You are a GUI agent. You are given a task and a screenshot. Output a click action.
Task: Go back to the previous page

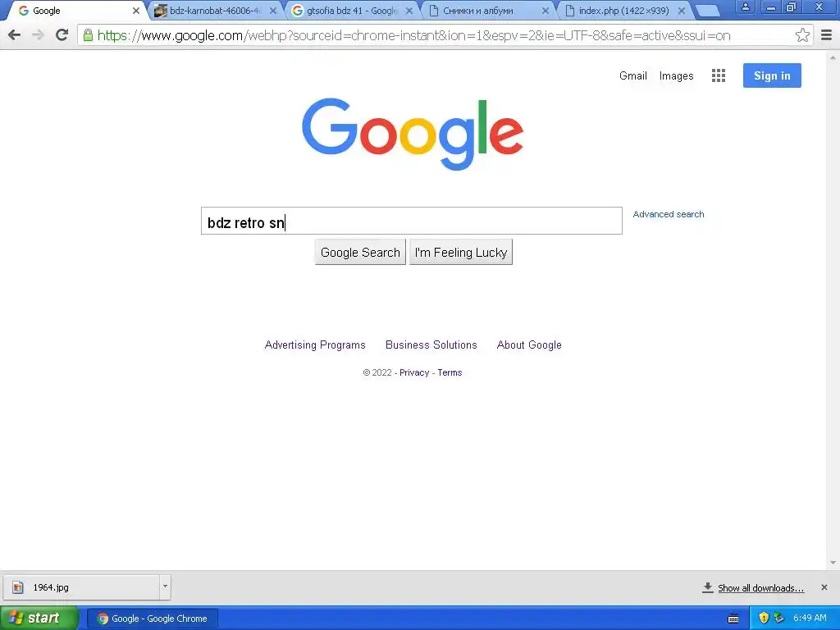click(15, 35)
